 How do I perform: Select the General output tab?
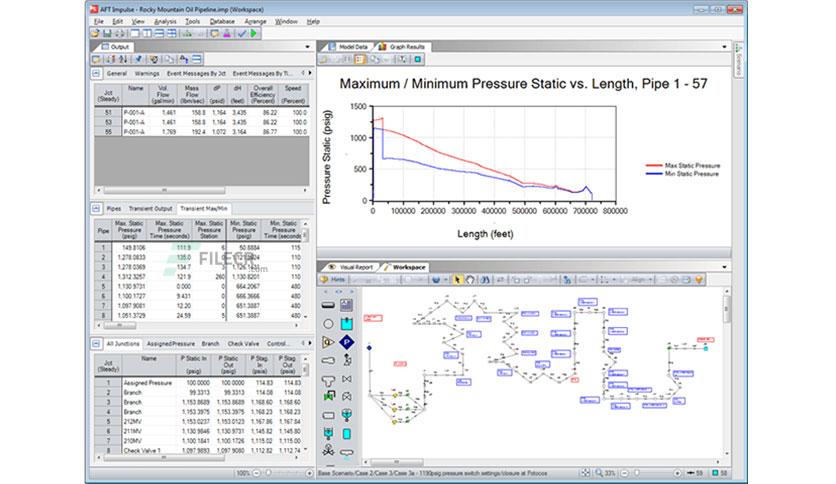[x=117, y=74]
